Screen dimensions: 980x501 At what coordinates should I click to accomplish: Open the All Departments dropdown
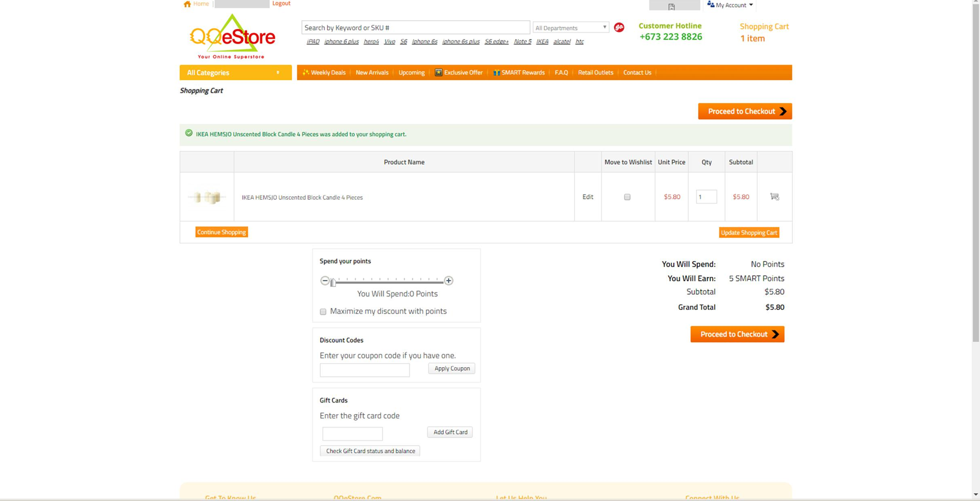571,28
